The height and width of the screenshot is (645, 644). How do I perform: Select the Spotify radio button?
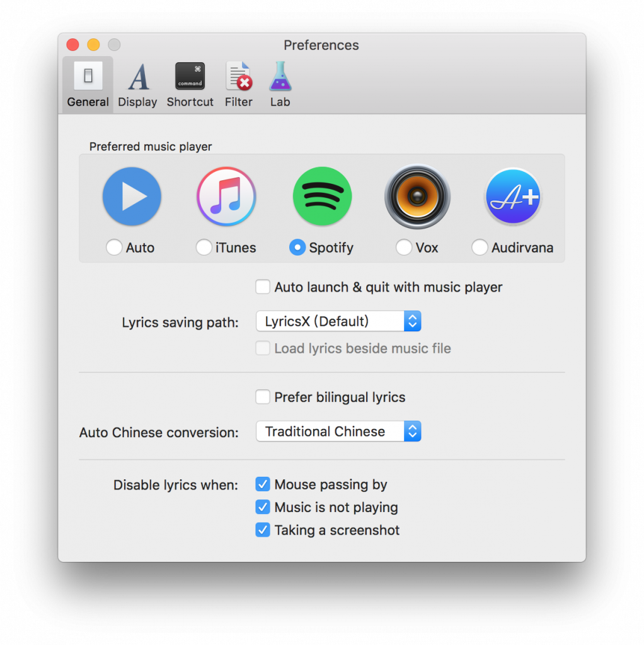pos(297,247)
